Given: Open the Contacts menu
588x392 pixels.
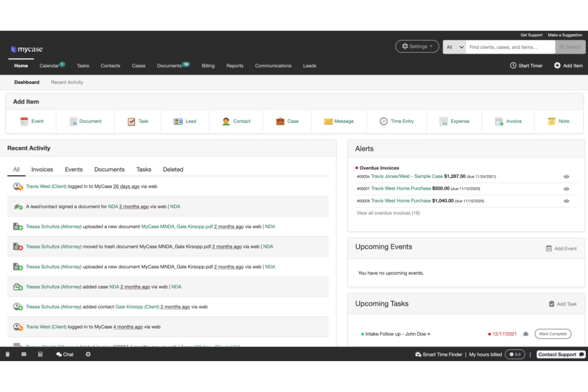Looking at the screenshot, I should pos(110,66).
